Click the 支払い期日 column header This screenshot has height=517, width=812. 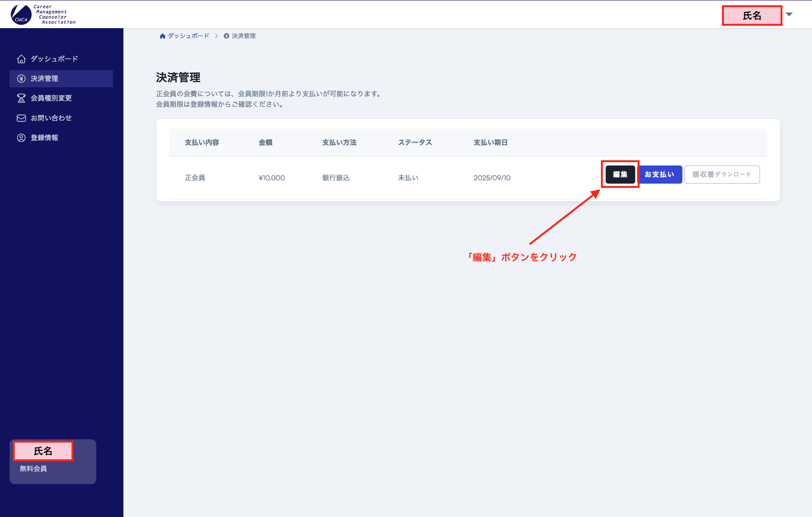(x=491, y=143)
